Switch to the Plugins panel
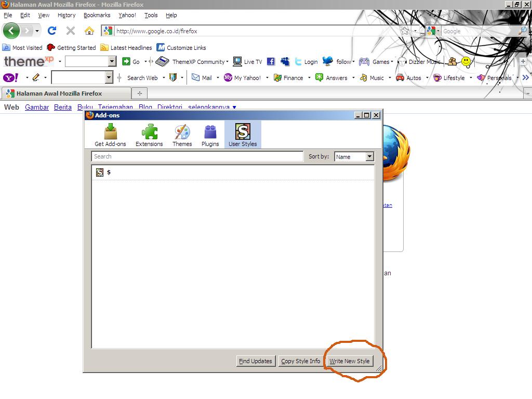 pyautogui.click(x=210, y=135)
